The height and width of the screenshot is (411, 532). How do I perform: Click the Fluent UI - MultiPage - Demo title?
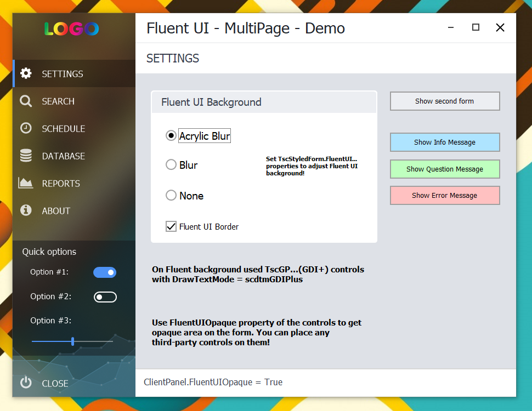pyautogui.click(x=246, y=28)
